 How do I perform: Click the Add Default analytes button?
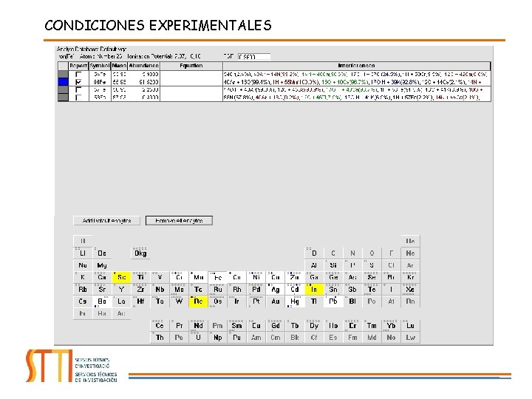pyautogui.click(x=107, y=220)
